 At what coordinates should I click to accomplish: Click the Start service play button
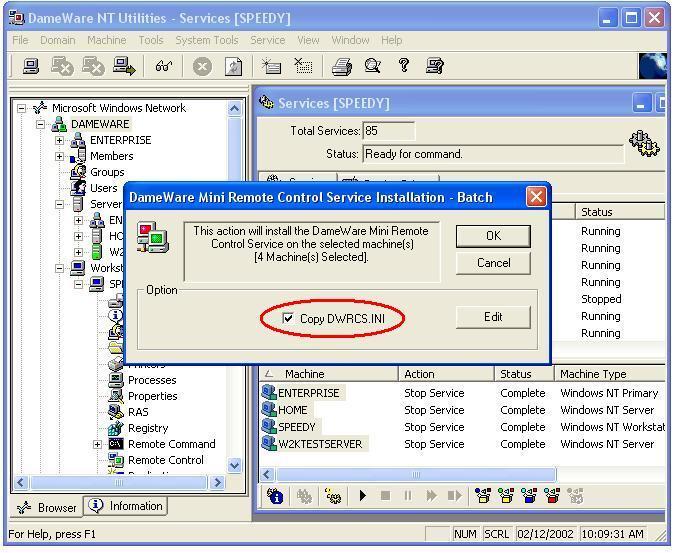(362, 495)
